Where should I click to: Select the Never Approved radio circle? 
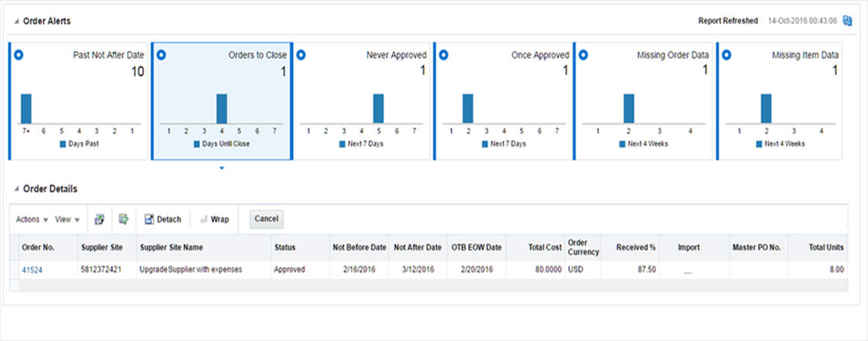[301, 55]
